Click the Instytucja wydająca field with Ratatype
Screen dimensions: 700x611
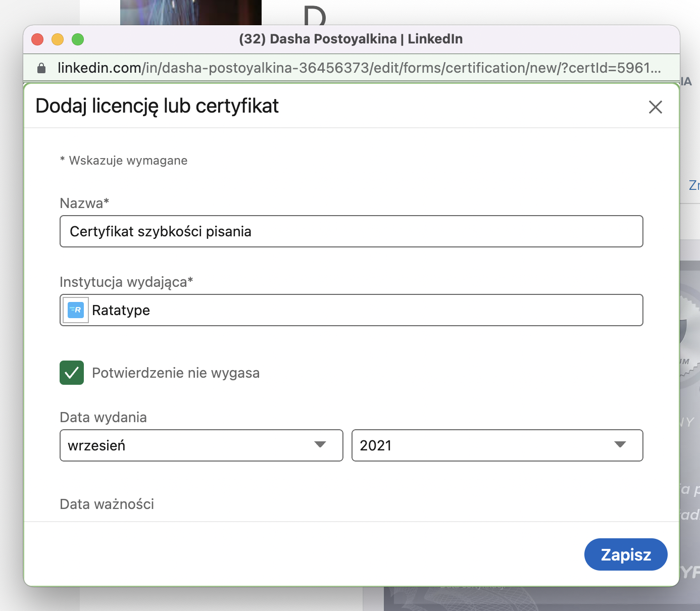(x=351, y=310)
